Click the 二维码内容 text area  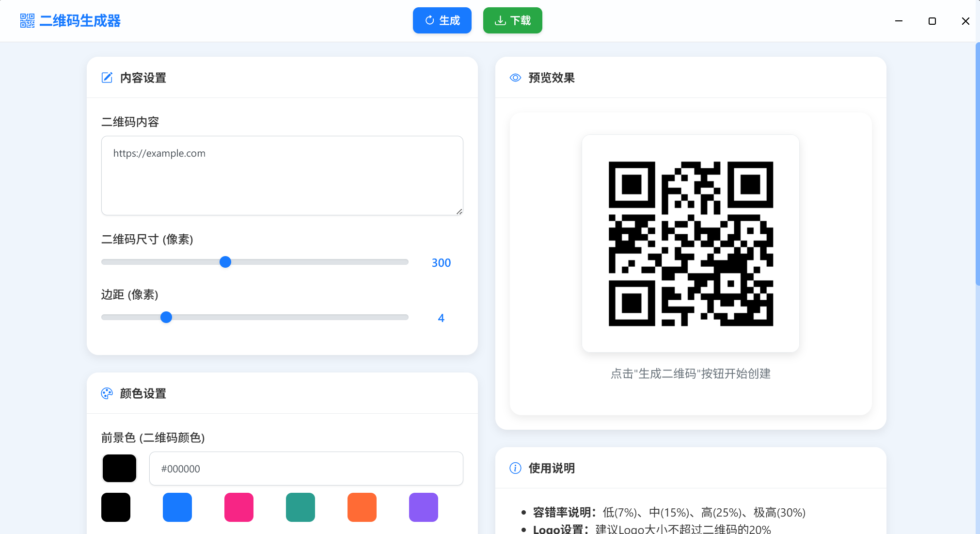pyautogui.click(x=282, y=176)
